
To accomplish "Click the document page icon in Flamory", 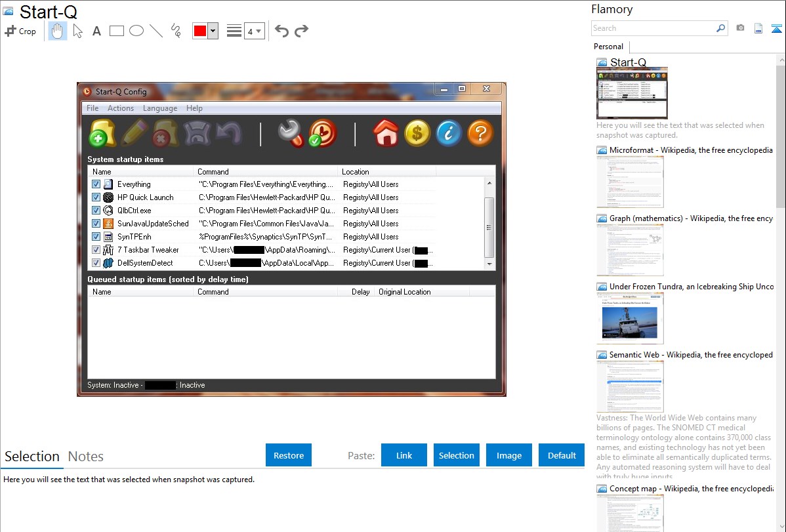I will [758, 28].
